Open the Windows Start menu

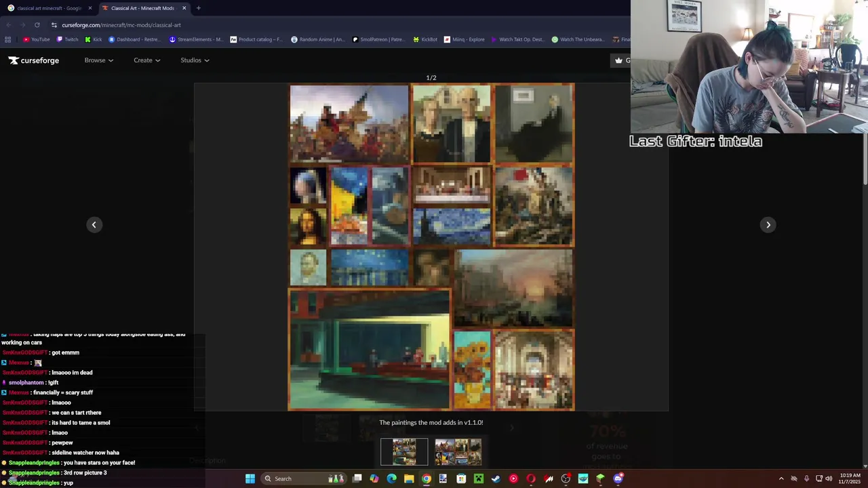pos(250,479)
